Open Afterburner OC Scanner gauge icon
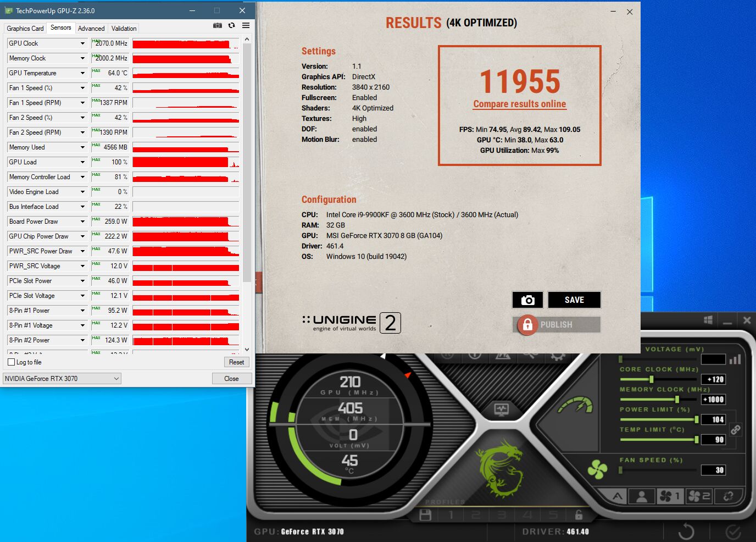 click(x=576, y=405)
